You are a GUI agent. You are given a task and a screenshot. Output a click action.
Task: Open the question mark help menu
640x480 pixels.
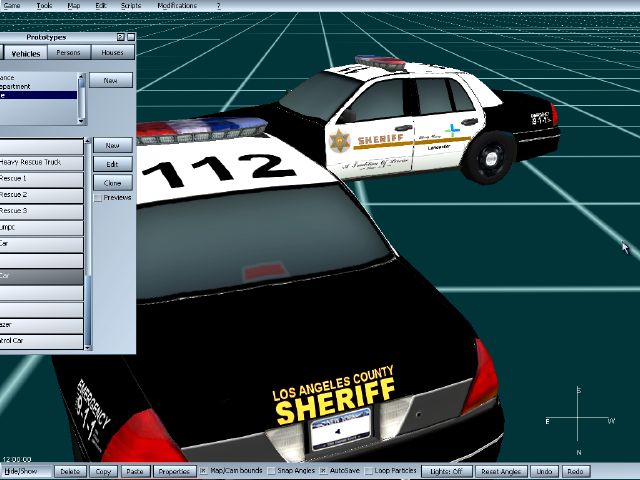click(x=218, y=5)
